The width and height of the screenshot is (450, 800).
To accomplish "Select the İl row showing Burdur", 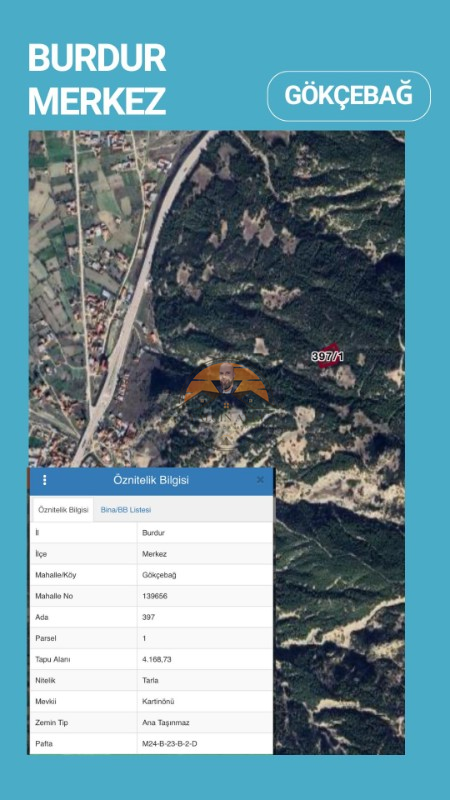I will (x=151, y=533).
